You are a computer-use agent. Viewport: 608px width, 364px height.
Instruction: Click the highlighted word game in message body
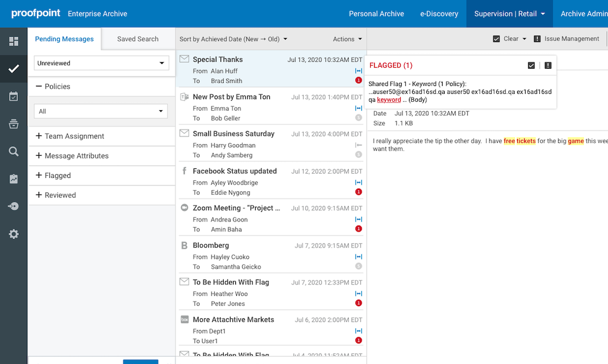tap(576, 141)
